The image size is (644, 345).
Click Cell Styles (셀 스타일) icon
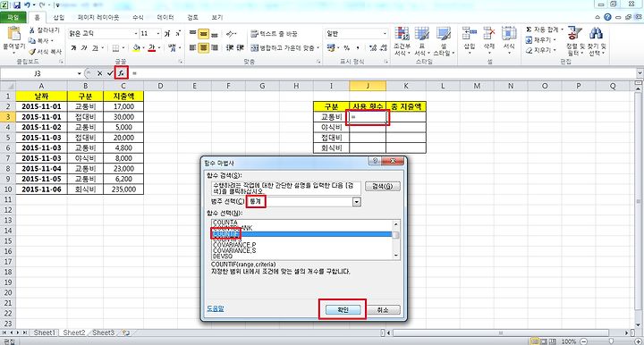coord(443,35)
